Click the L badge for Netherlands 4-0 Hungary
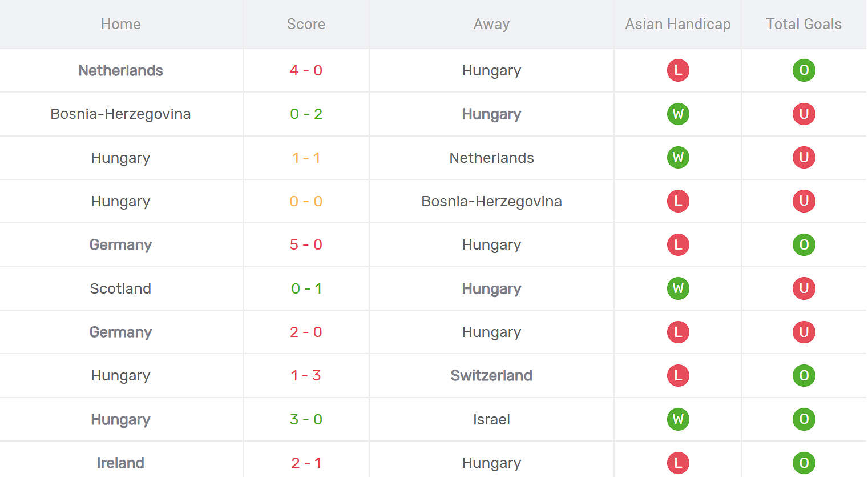Viewport: 868px width, 477px height. click(678, 70)
